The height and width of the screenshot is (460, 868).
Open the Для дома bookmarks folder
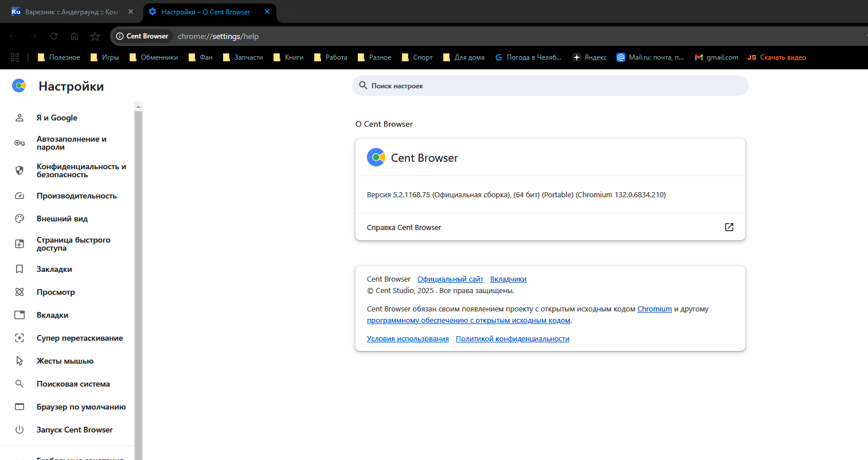[x=463, y=57]
